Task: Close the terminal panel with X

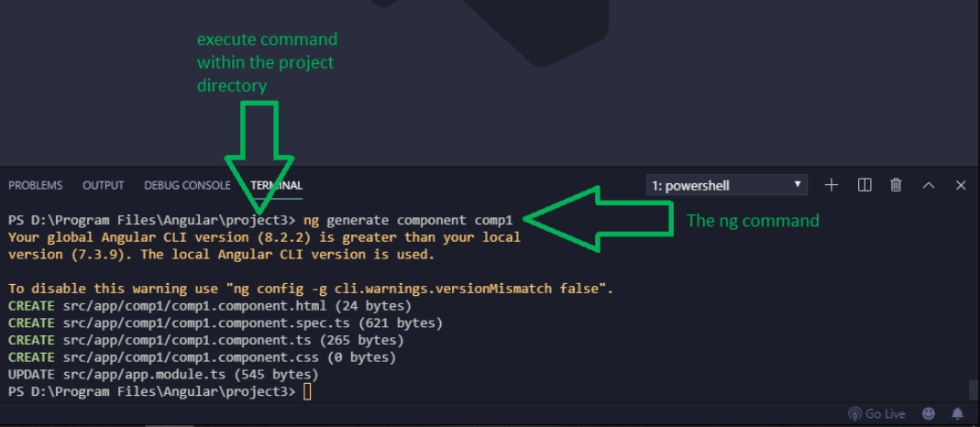Action: point(961,185)
